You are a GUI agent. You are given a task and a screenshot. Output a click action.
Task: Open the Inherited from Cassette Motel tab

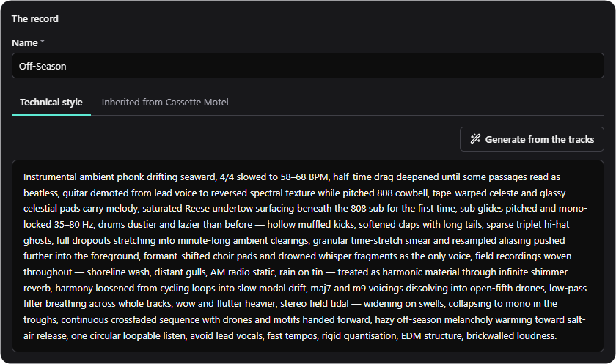tap(164, 103)
